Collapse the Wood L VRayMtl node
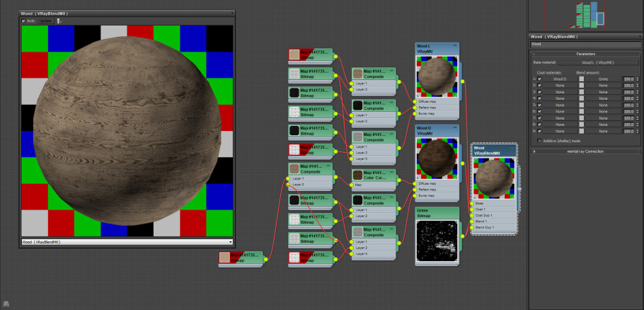 [454, 45]
